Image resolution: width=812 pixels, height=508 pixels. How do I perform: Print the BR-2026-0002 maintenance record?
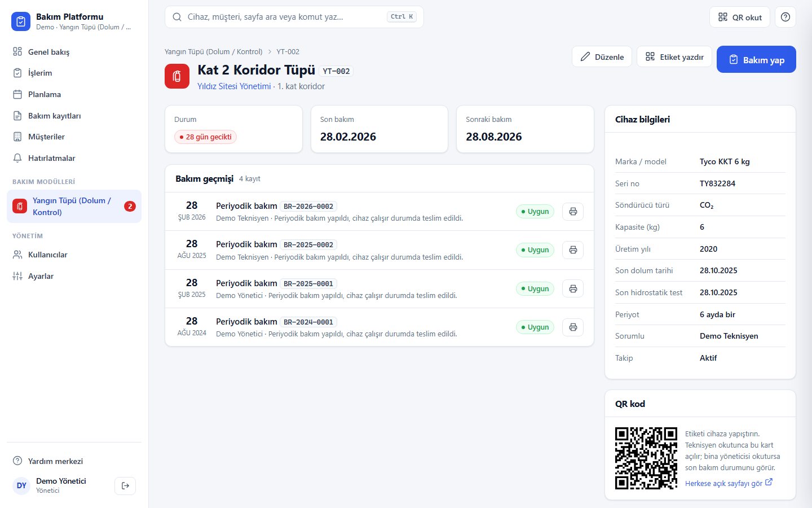click(573, 212)
